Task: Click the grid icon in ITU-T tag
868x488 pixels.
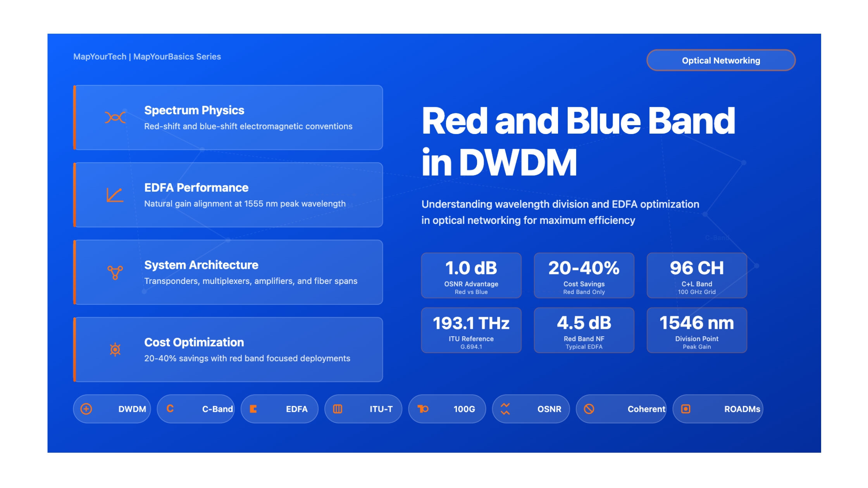Action: (x=338, y=409)
